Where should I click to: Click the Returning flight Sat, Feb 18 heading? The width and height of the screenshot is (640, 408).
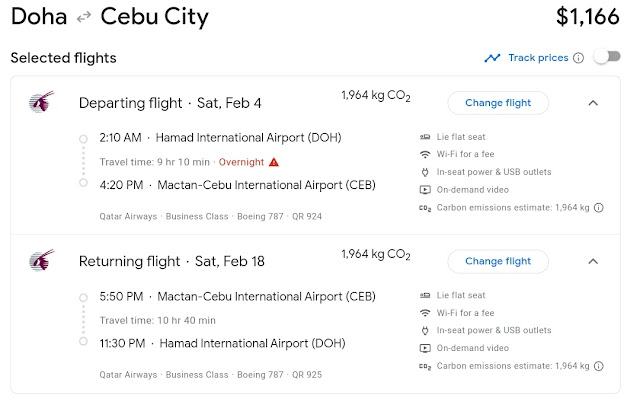(172, 261)
